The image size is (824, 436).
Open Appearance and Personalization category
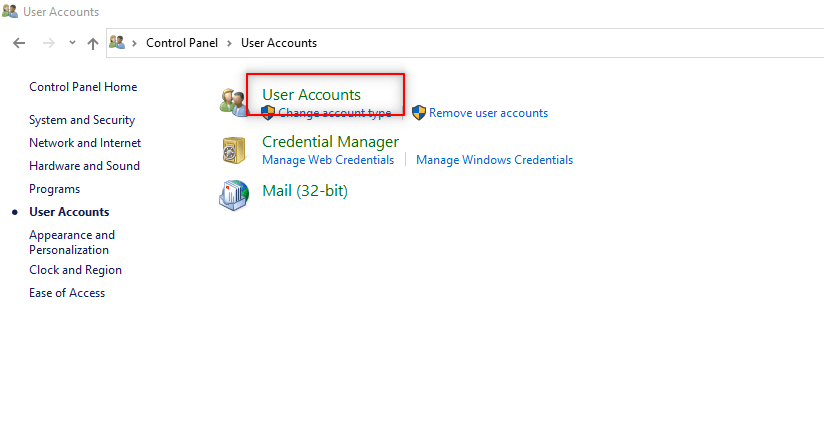pos(72,242)
